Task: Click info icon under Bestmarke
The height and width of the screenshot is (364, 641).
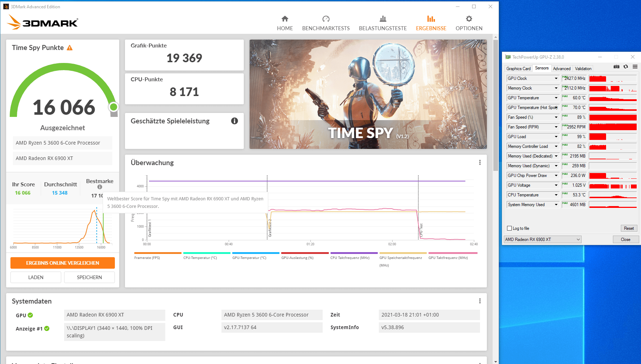Action: click(100, 187)
